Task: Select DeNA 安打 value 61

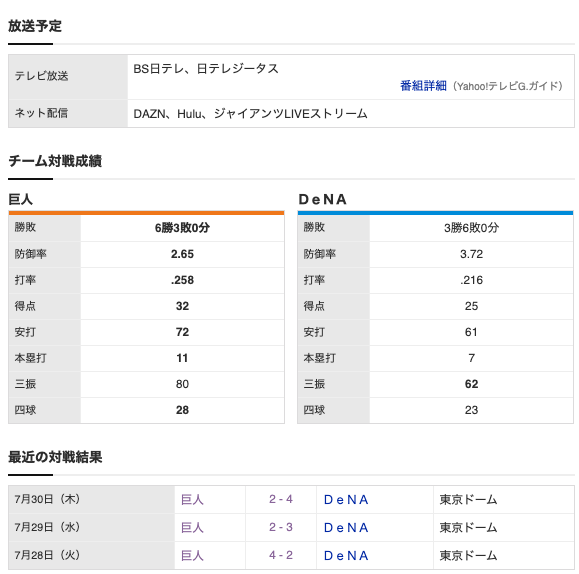Action: tap(472, 332)
